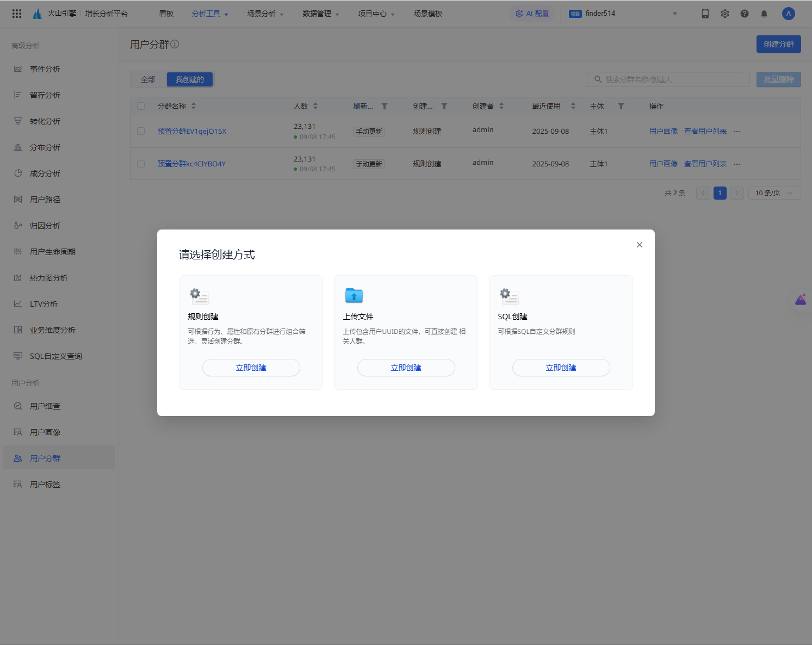This screenshot has height=645, width=812.
Task: Toggle the select-all checkbox in table header
Action: [141, 106]
